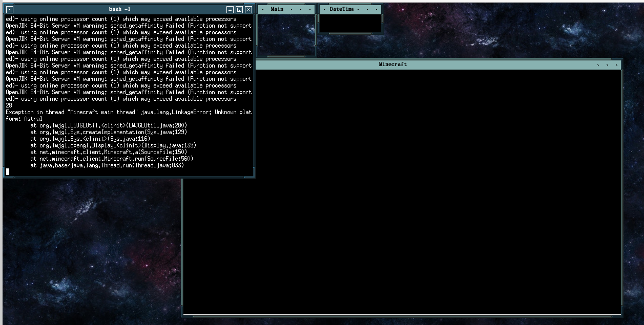Minimize the bash terminal window
644x325 pixels.
(230, 9)
